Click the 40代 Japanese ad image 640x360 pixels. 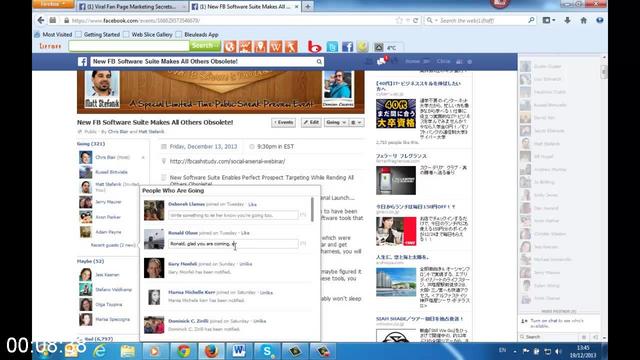click(x=396, y=113)
